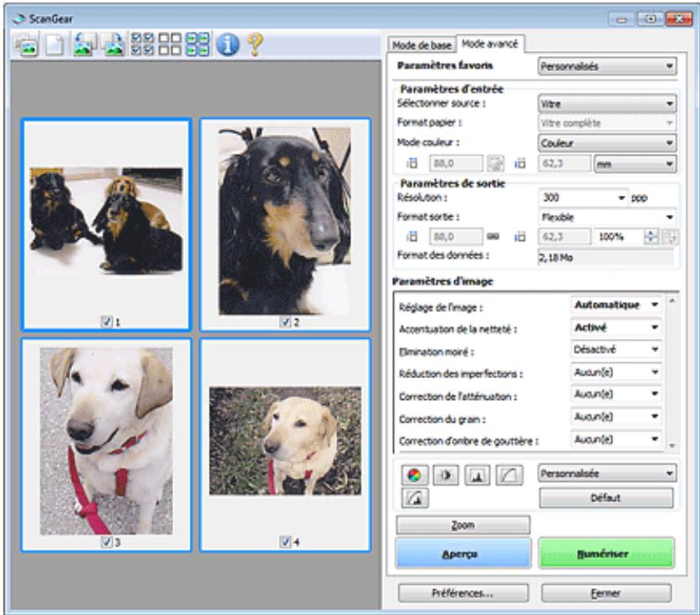
Task: Click scroll down arrow in Paramètres d'image list
Action: [672, 446]
